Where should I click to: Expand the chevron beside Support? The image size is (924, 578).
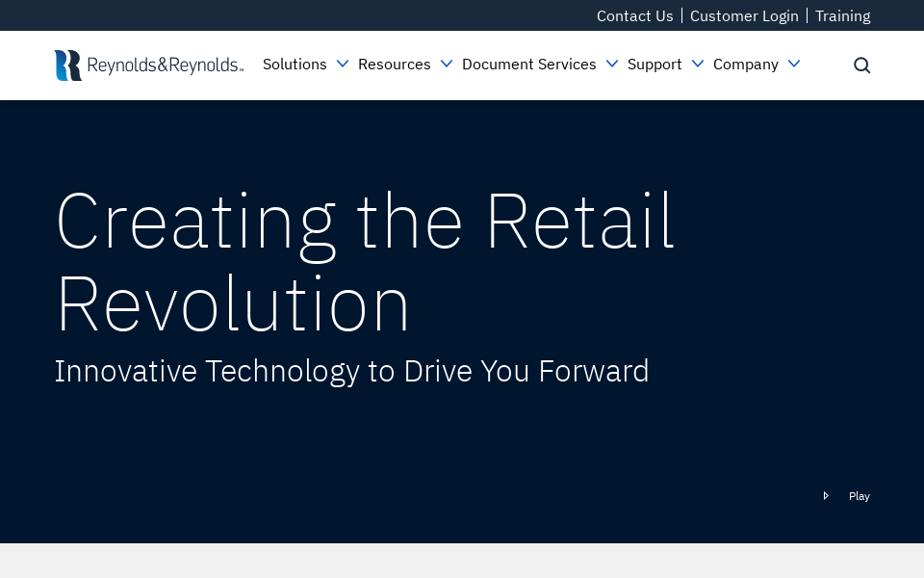coord(698,64)
